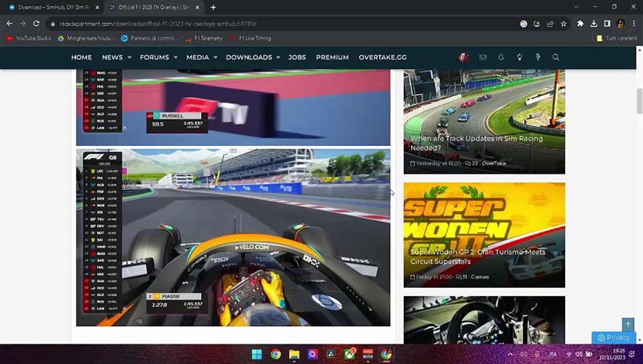This screenshot has height=364, width=643.
Task: Open the Russell overlay screenshot
Action: tap(233, 108)
